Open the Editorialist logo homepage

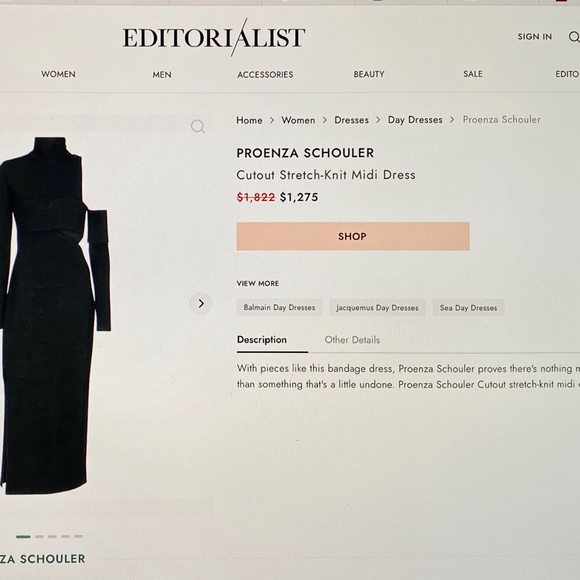(x=214, y=37)
